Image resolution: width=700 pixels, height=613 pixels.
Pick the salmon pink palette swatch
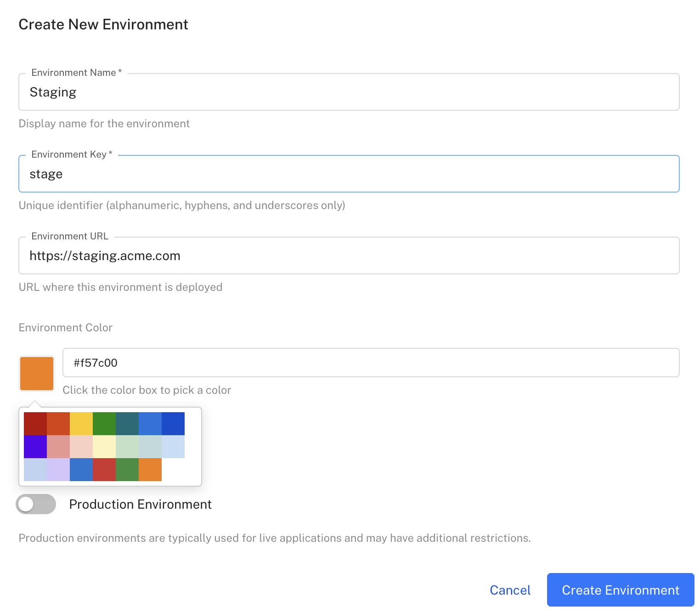coord(58,447)
